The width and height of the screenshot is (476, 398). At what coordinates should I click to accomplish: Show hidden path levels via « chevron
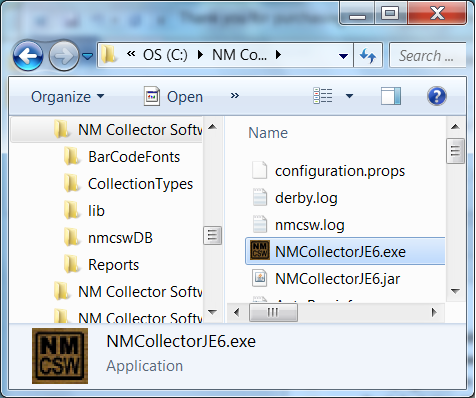(131, 54)
